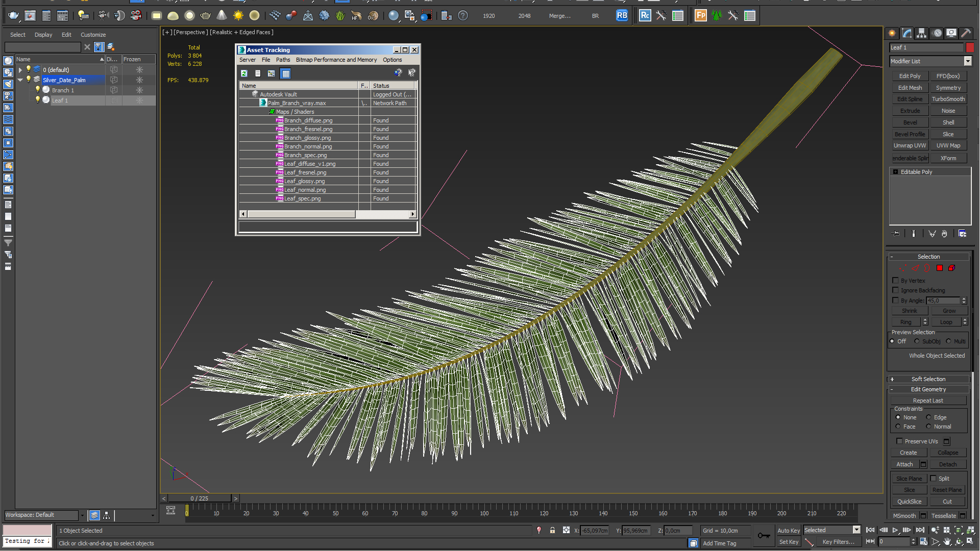Toggle Auto Key button

tap(789, 531)
